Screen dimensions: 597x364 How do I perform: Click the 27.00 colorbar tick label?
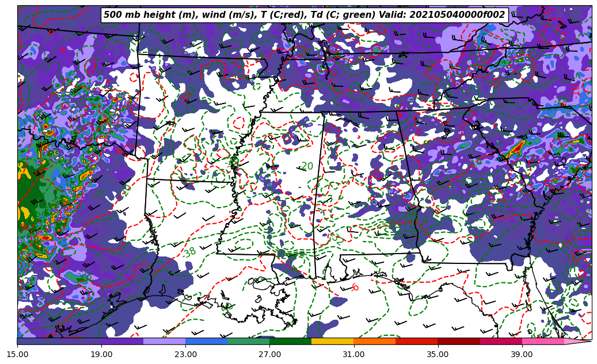coord(269,354)
